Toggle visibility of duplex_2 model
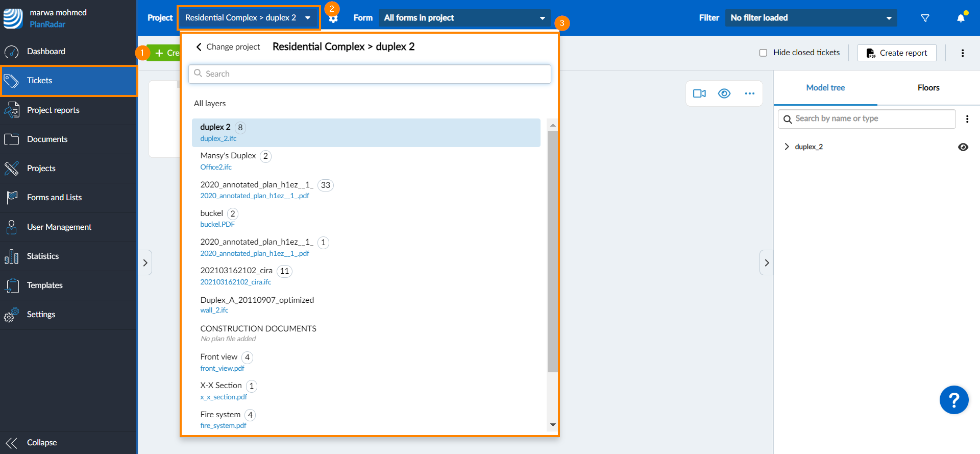The width and height of the screenshot is (980, 454). click(963, 147)
